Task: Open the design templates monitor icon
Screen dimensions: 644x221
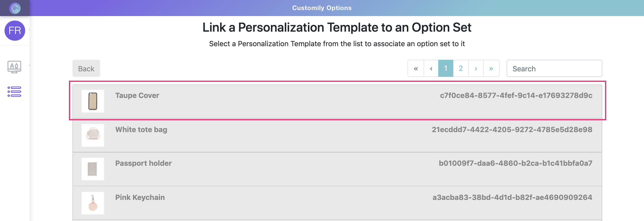Action: pos(14,67)
